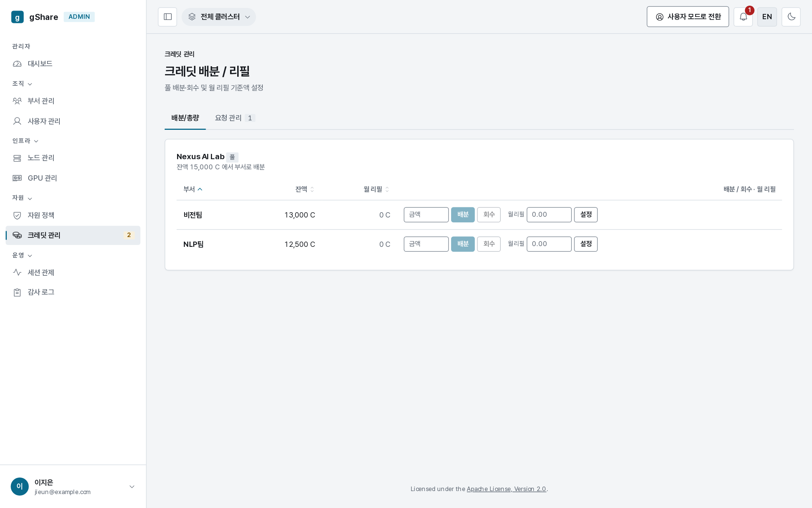Collapse the 운영 sidebar section
The width and height of the screenshot is (812, 508).
[22, 255]
